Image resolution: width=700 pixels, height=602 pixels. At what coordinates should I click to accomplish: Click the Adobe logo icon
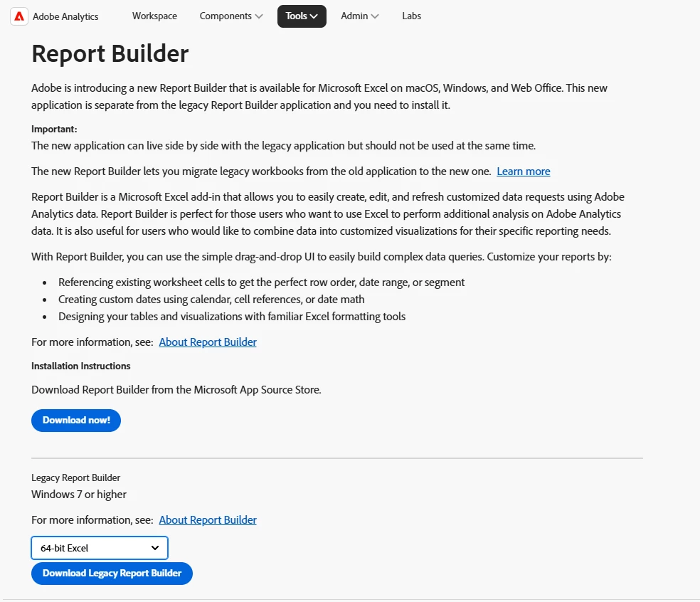click(19, 16)
